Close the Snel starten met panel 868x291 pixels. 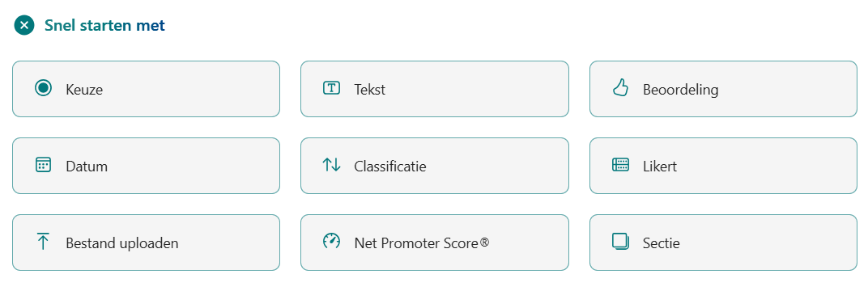point(23,25)
